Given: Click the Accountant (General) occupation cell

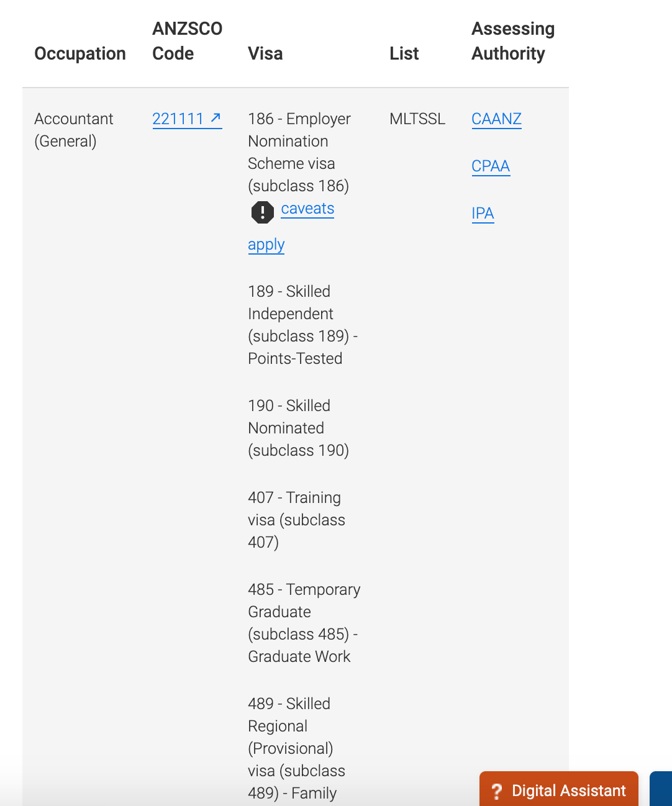Looking at the screenshot, I should [74, 130].
